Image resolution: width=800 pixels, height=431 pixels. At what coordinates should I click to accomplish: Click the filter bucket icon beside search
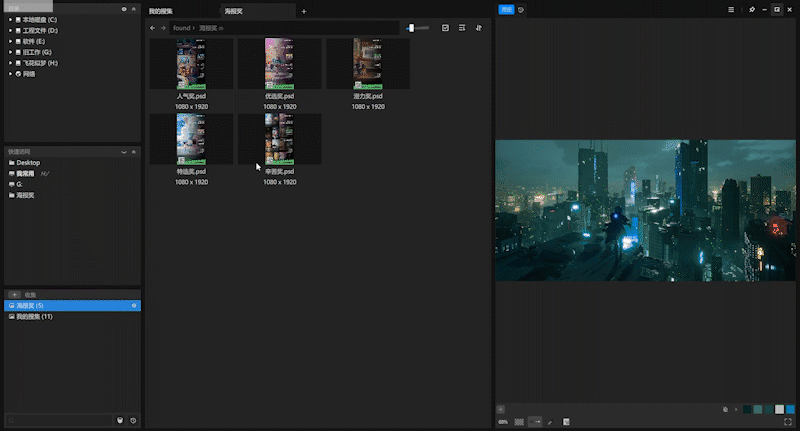coord(120,420)
